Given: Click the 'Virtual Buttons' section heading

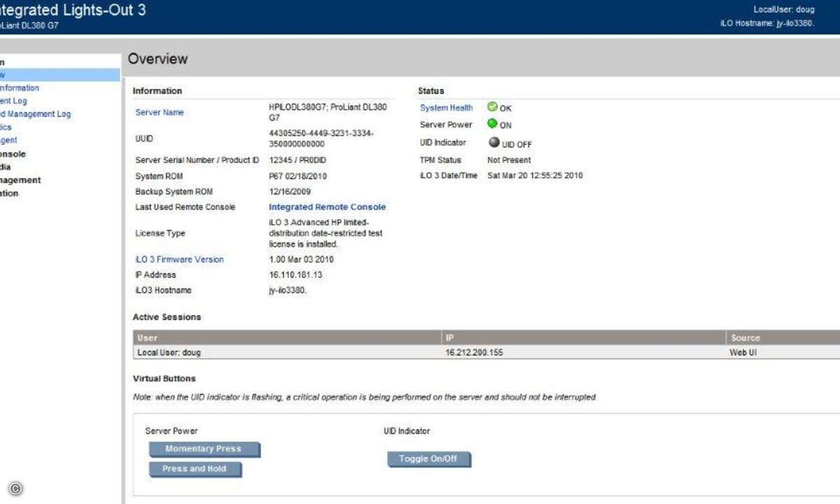Looking at the screenshot, I should tap(164, 379).
